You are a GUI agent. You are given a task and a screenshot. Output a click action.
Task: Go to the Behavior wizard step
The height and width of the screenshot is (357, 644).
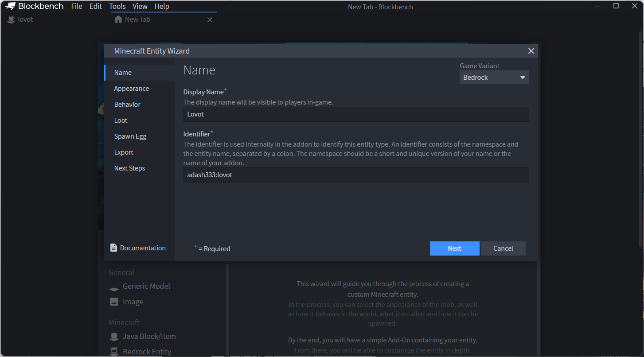[x=139, y=105]
